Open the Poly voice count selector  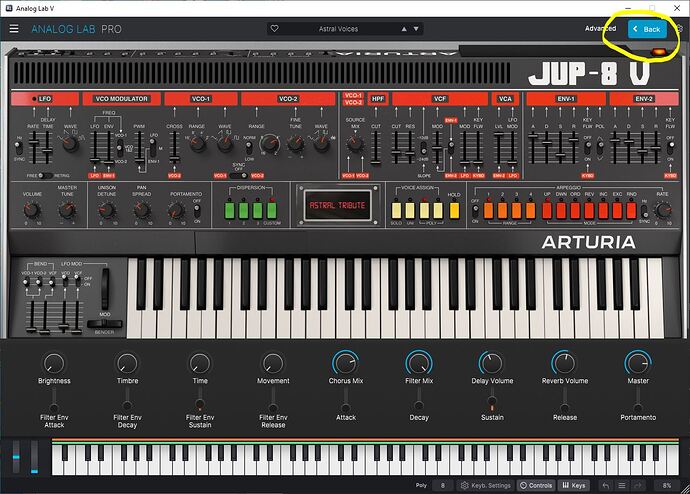[443, 485]
